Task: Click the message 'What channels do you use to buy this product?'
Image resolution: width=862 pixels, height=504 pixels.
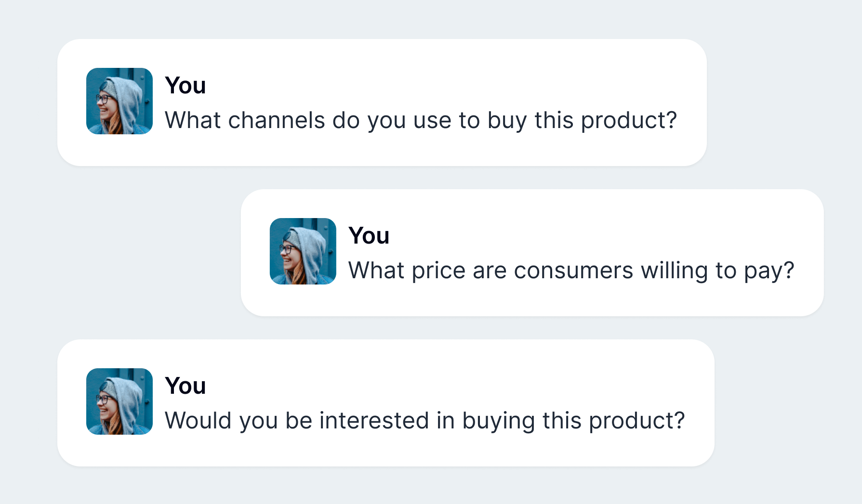Action: coord(421,120)
